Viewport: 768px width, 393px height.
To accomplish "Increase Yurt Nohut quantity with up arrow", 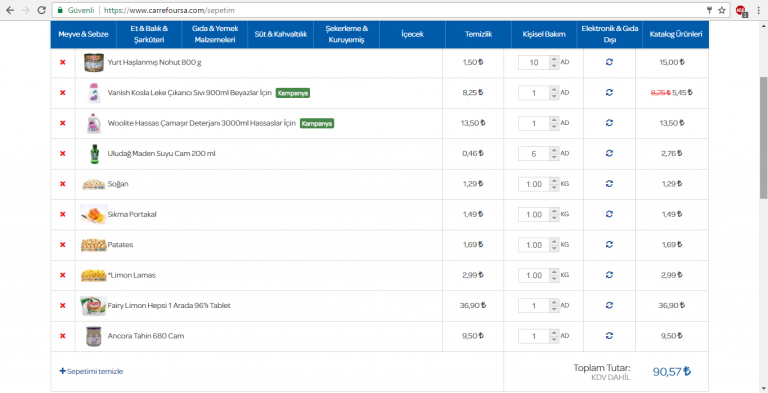I will coord(554,59).
